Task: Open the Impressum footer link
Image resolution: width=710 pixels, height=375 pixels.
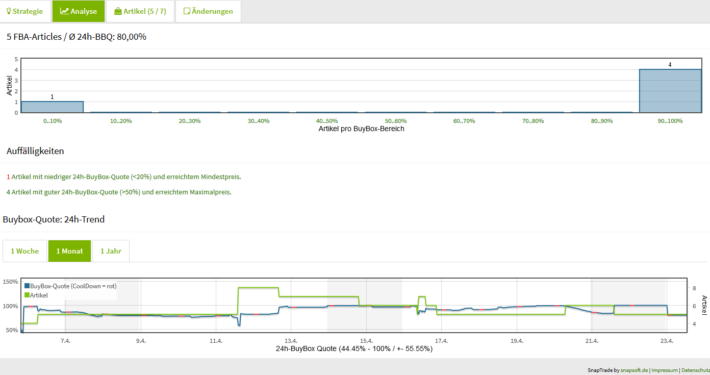Action: [x=664, y=370]
